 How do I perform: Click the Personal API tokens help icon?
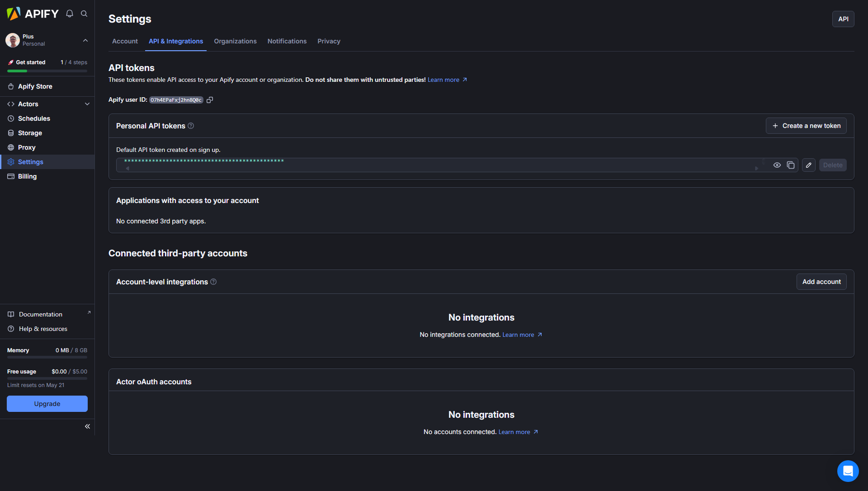[191, 126]
